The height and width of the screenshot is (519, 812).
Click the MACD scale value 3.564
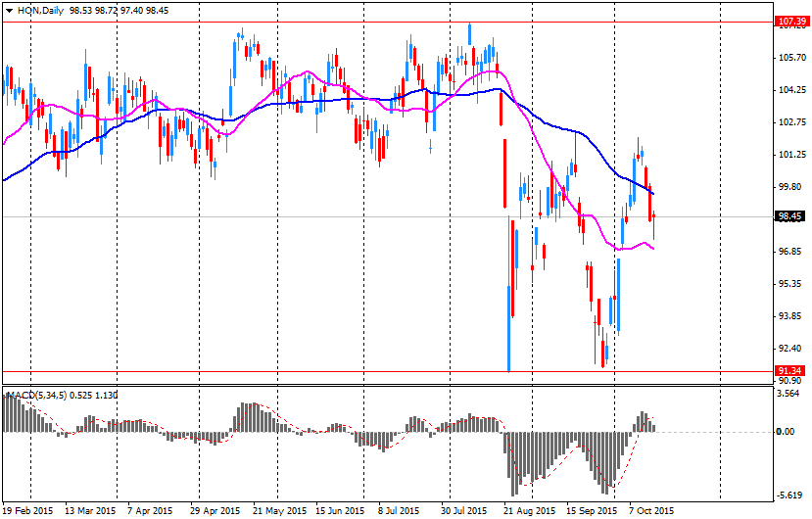click(788, 394)
